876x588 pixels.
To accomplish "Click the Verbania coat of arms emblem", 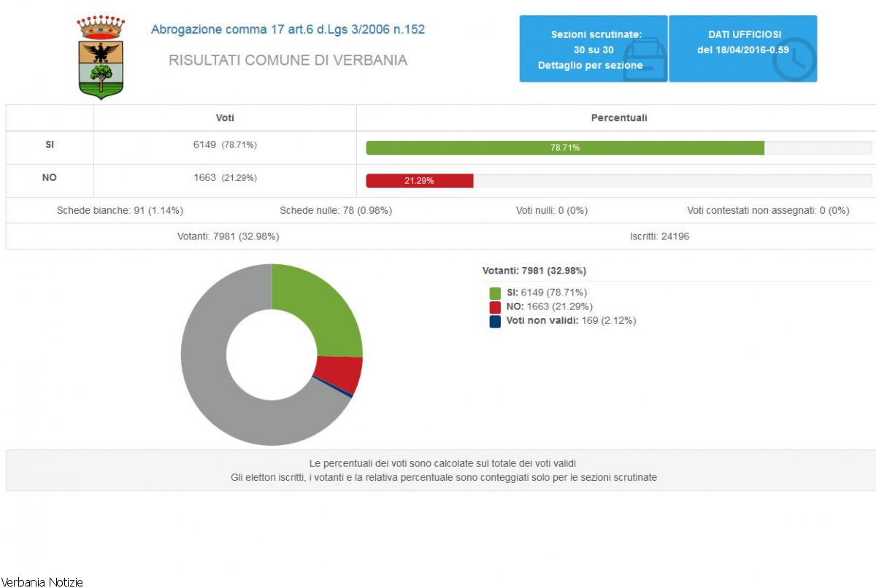I will coord(101,57).
